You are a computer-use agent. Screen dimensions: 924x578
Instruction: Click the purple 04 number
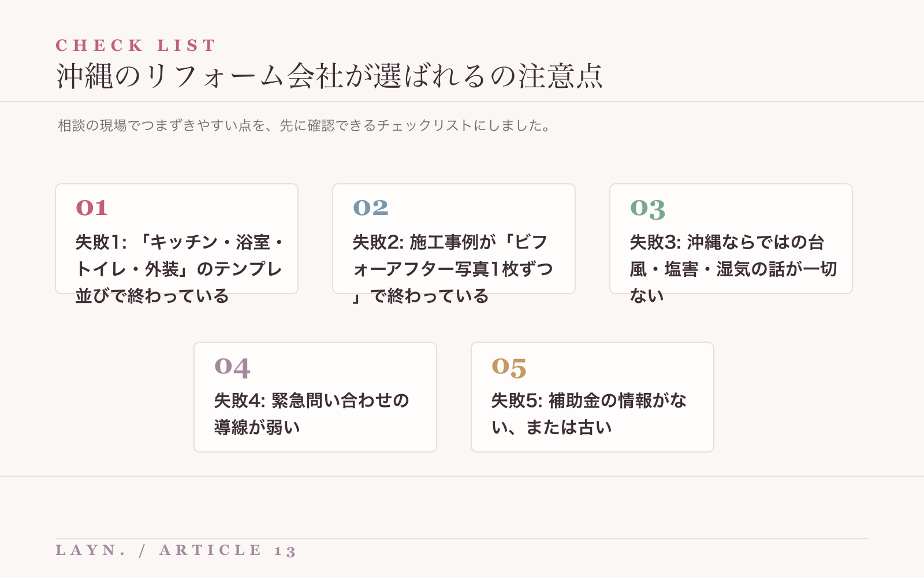(232, 367)
